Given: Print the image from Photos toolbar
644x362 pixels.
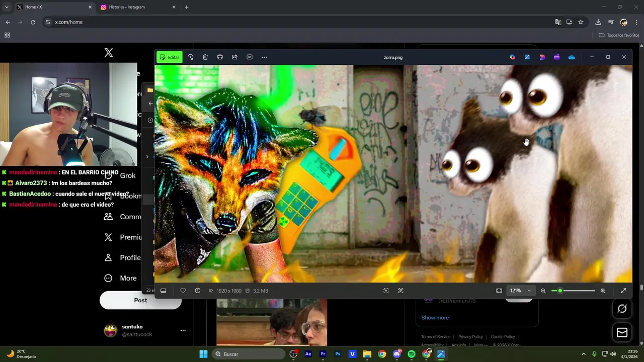Looking at the screenshot, I should [x=220, y=57].
